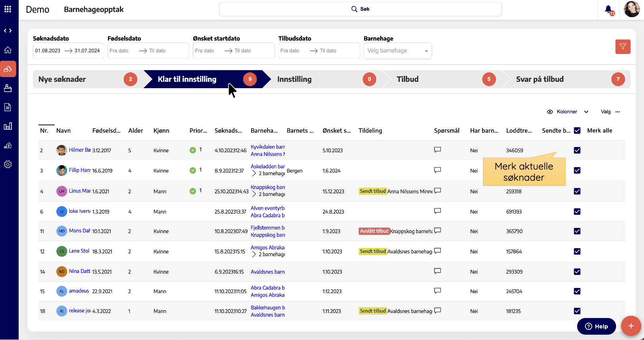
Task: Click the ND avatar for Nina
Action: click(x=62, y=272)
